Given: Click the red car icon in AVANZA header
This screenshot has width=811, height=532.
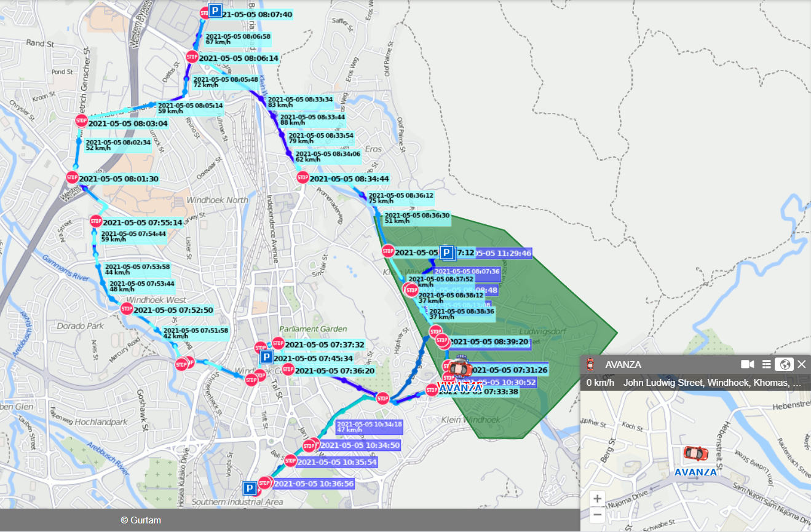Looking at the screenshot, I should pyautogui.click(x=590, y=364).
